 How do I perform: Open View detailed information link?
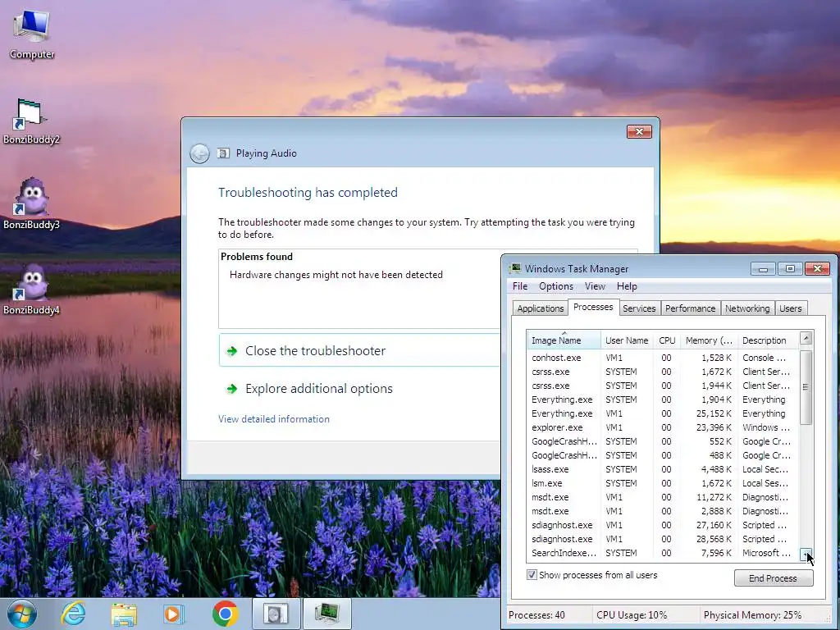(274, 419)
